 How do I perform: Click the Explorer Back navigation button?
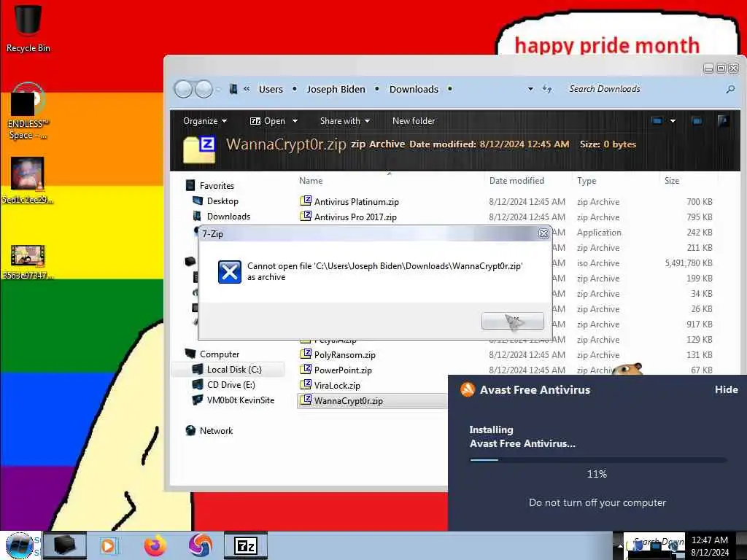tap(183, 89)
